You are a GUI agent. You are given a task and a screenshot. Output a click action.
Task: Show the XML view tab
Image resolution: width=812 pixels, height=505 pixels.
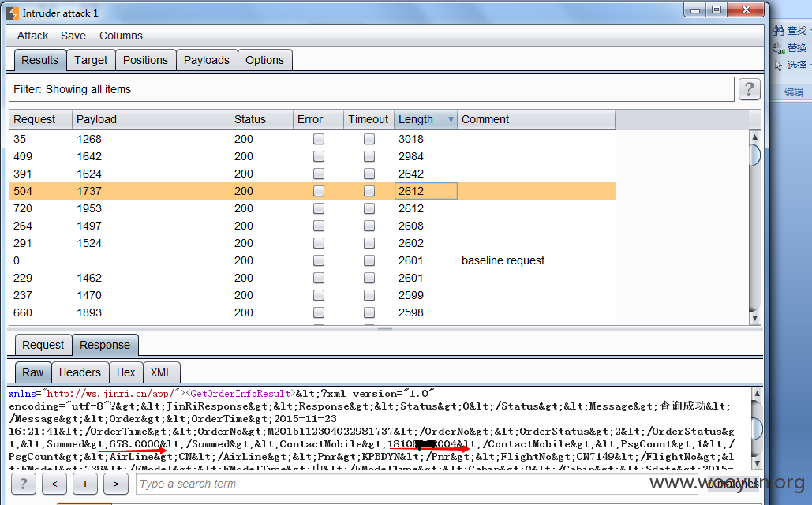(x=161, y=373)
